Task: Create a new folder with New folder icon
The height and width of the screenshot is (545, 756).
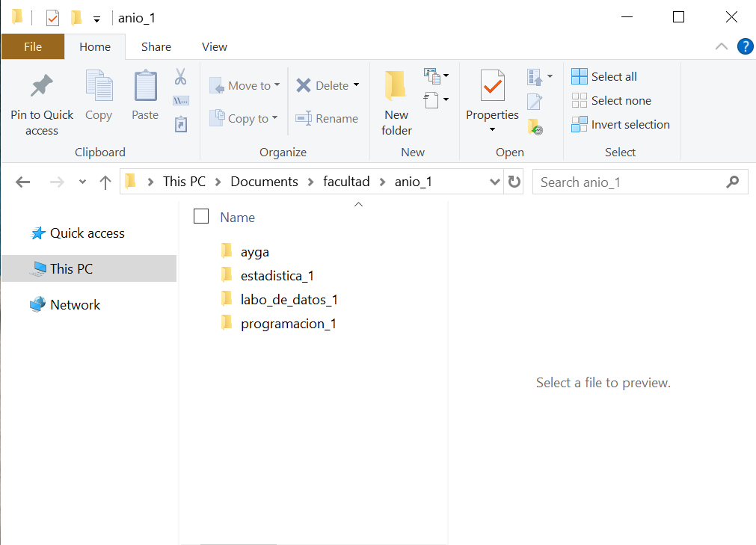Action: 396,87
